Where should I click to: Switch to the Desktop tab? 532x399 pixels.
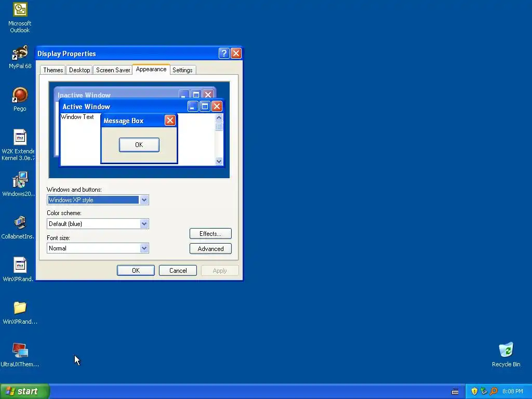[x=79, y=70]
